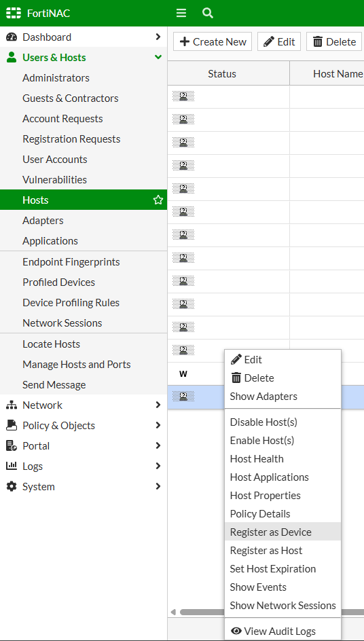This screenshot has width=364, height=641.
Task: Open the search magnifier icon
Action: [208, 13]
